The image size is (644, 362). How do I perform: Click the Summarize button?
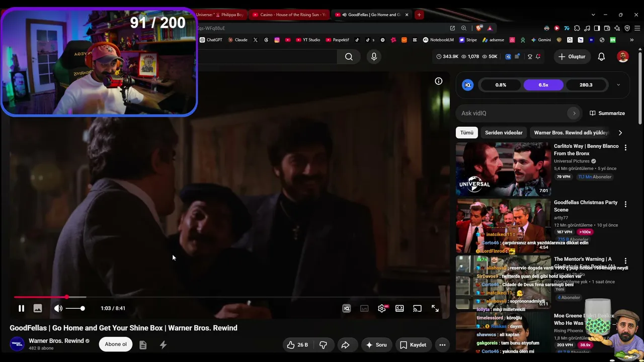[607, 113]
